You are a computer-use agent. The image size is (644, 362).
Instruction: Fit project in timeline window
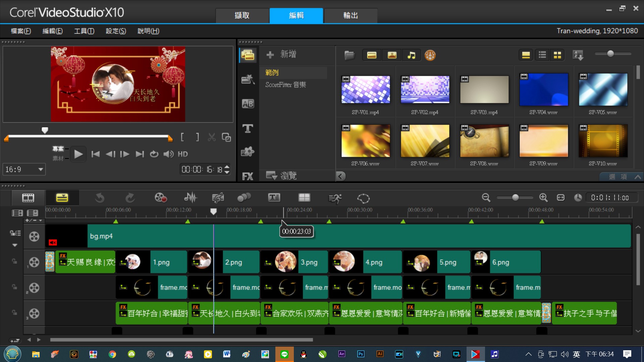point(560,198)
